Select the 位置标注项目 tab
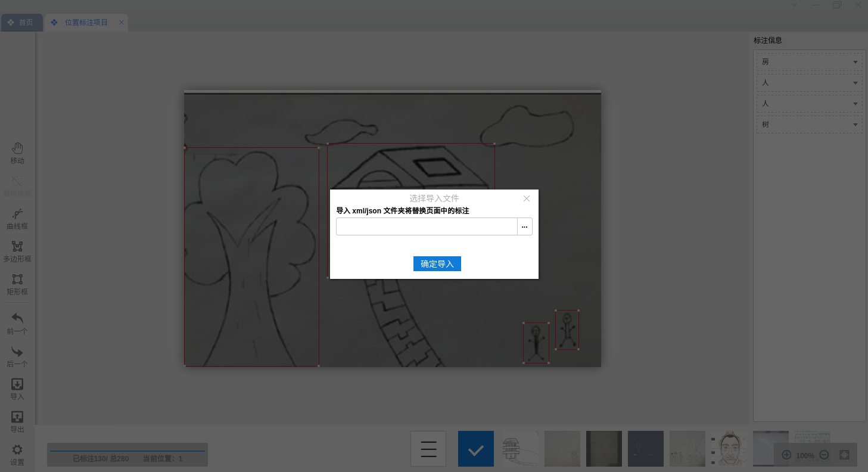The width and height of the screenshot is (868, 472). (x=86, y=23)
